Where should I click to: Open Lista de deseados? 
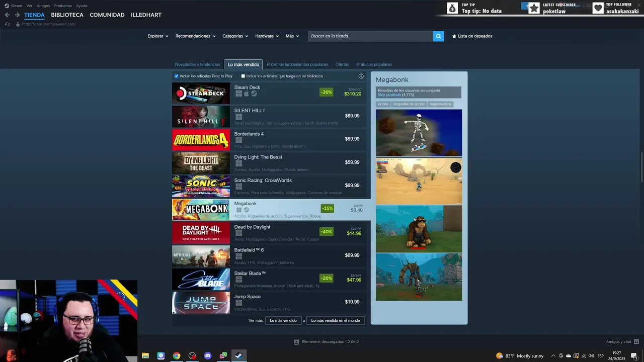pos(472,36)
